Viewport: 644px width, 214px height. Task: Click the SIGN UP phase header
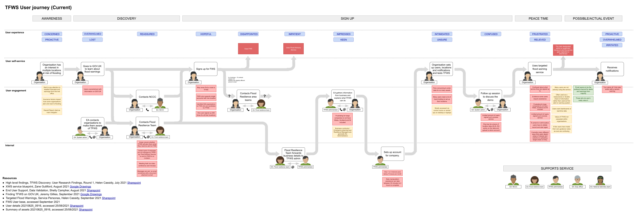click(347, 19)
